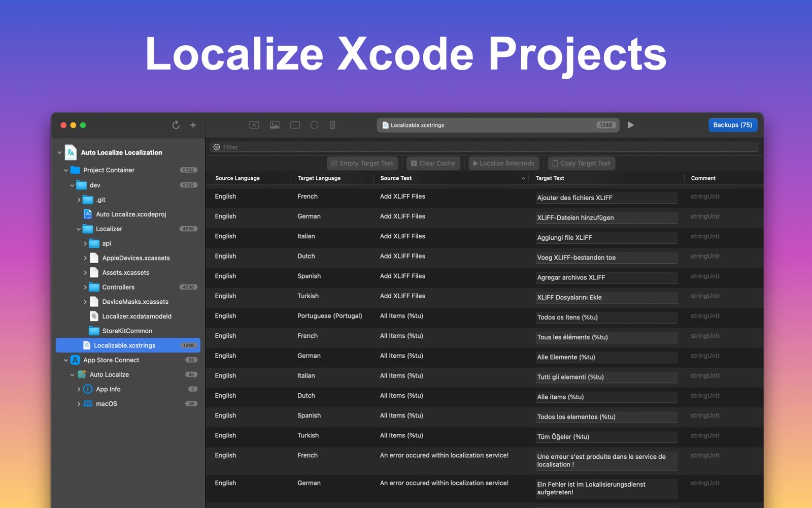Expand the .git folder

pyautogui.click(x=79, y=200)
